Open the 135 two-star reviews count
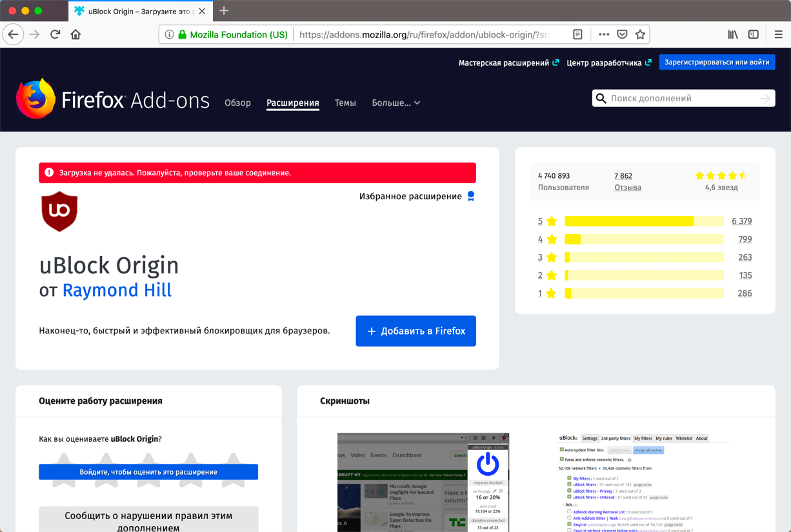Screen dimensions: 791x532 coord(745,275)
